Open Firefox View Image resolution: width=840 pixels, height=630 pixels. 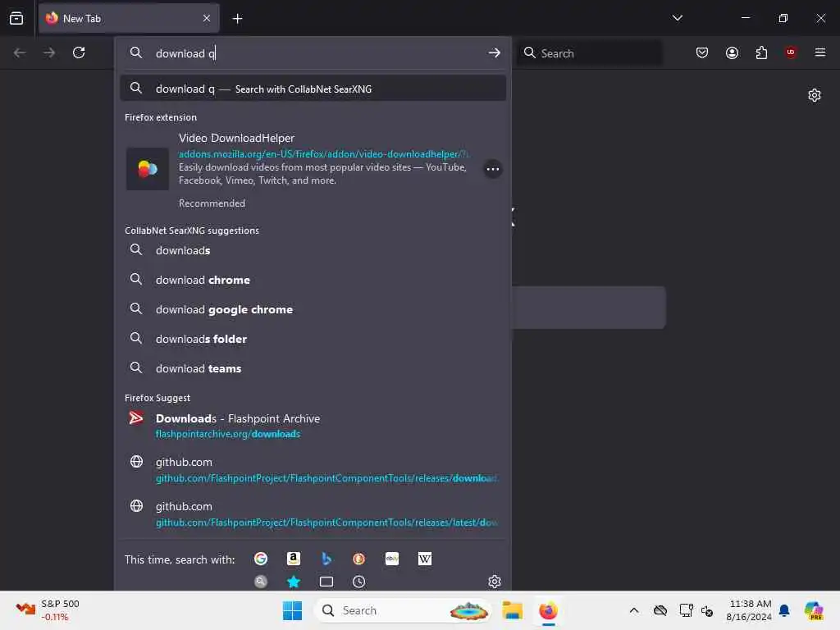coord(16,18)
